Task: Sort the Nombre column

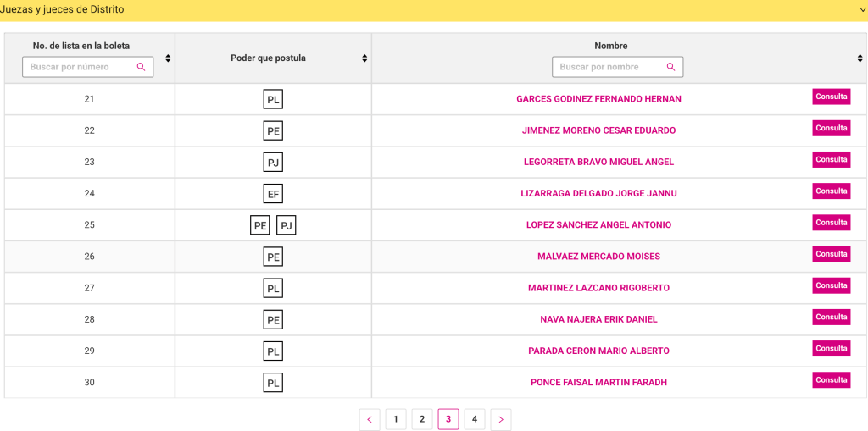Action: tap(860, 58)
